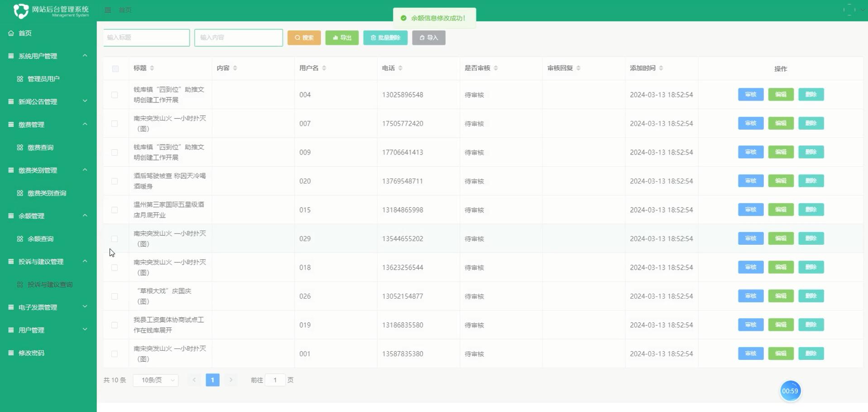Click the orange 搜索 button
Screen dimensions: 868x412
pyautogui.click(x=304, y=38)
